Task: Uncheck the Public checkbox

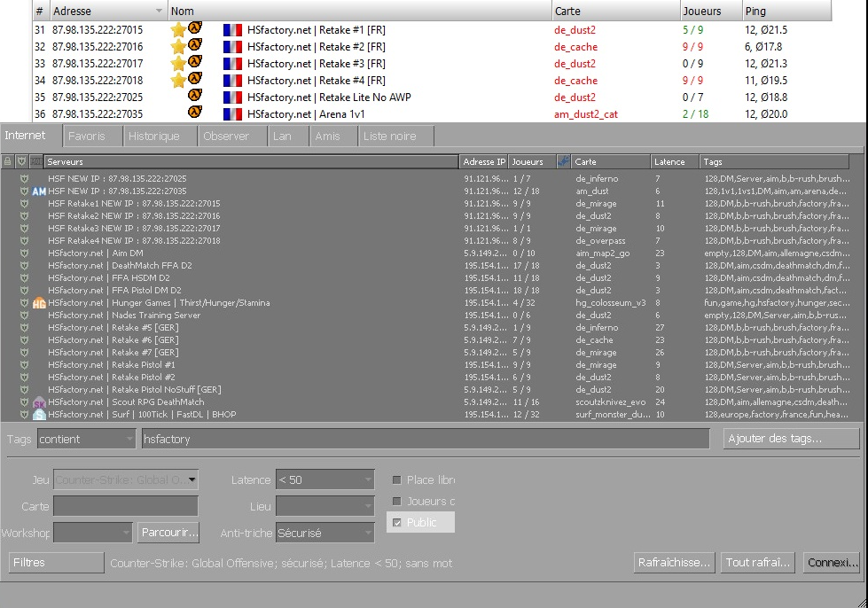Action: (x=397, y=523)
